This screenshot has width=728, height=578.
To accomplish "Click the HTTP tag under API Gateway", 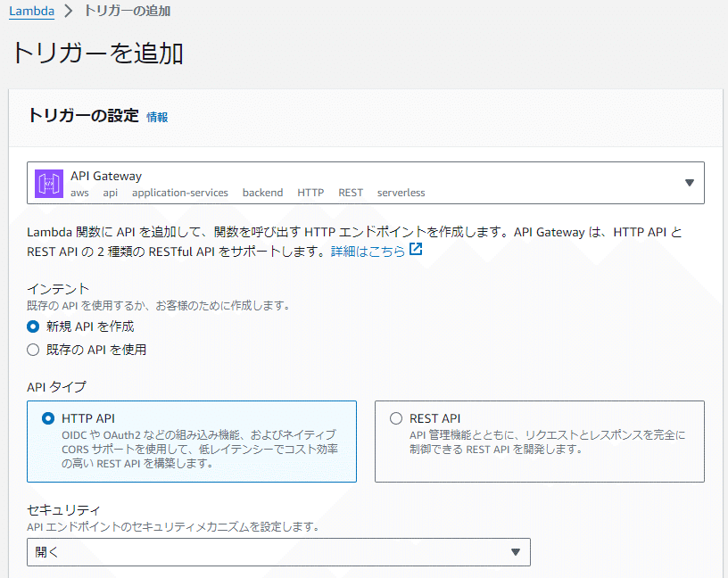I will [x=310, y=193].
